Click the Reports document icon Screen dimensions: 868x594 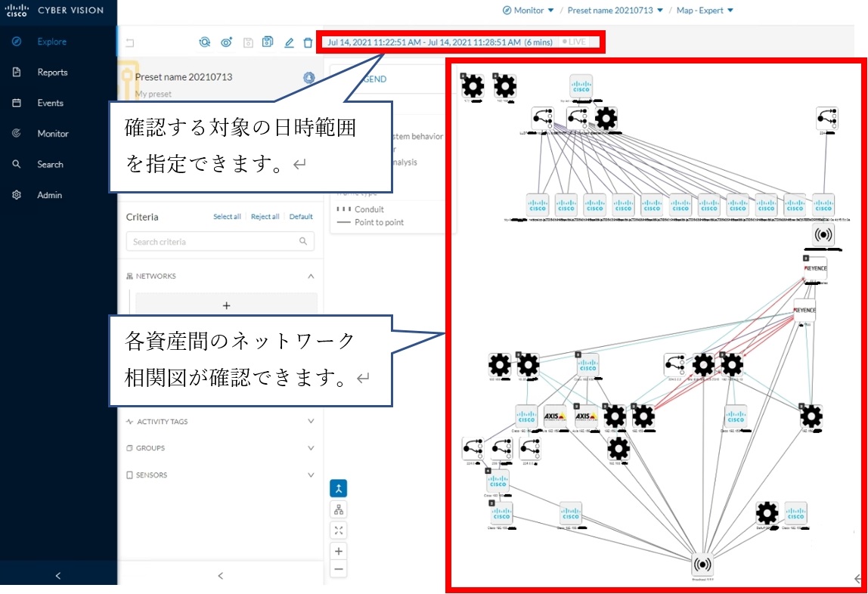(x=17, y=73)
